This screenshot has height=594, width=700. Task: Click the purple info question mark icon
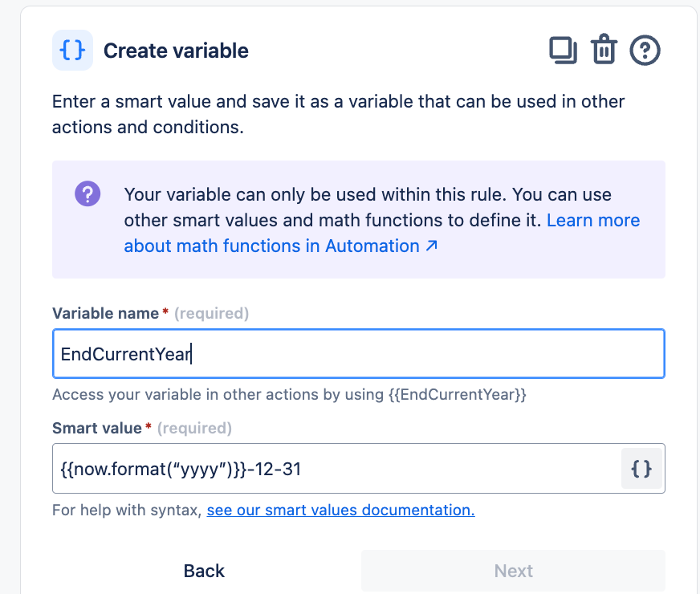click(87, 194)
